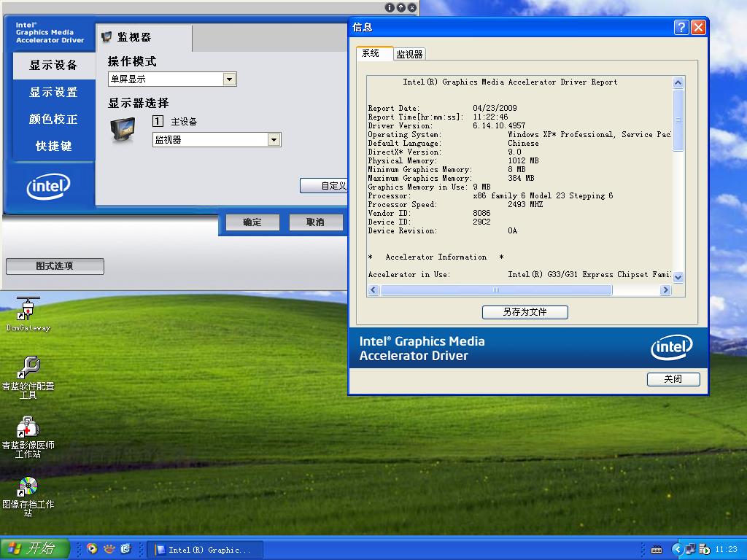747x560 pixels.
Task: Open the 开始 start menu
Action: tap(34, 548)
